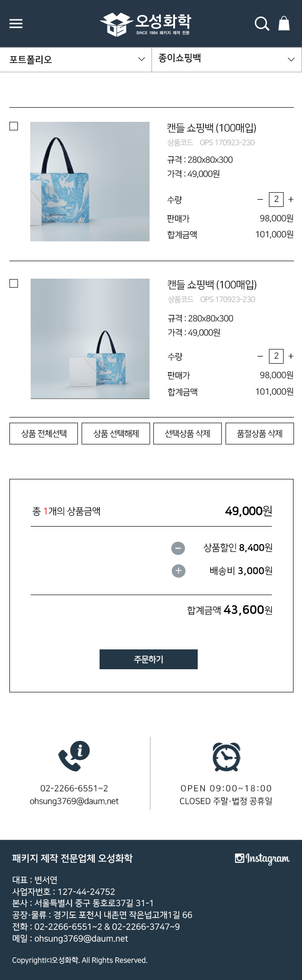The image size is (302, 980).
Task: Collapse the 상품할인 discount with the minus circle icon
Action: (178, 549)
